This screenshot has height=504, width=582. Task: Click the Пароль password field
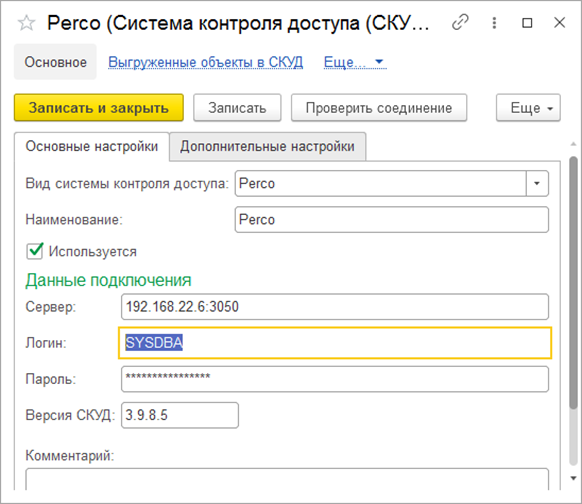click(335, 379)
